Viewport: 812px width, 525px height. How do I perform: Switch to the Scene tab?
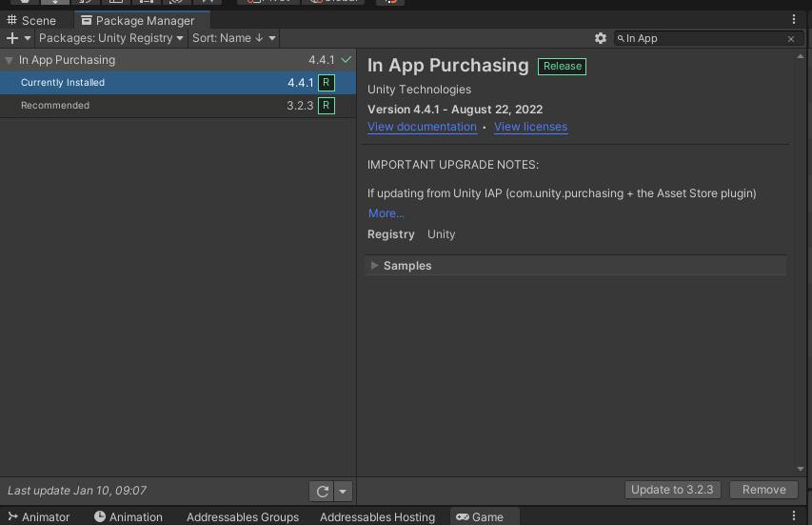31,21
